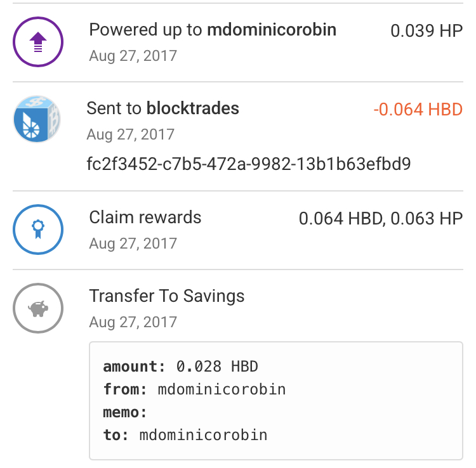
Task: Open the blocktrades avatar icon
Action: 38,120
